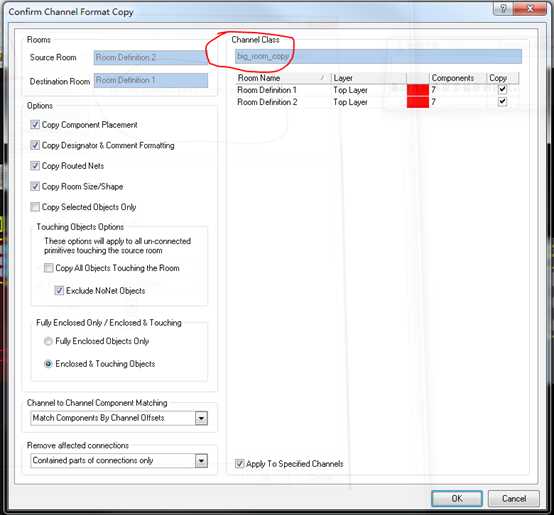
Task: Toggle Exclude NoNet Objects checkbox
Action: click(59, 290)
